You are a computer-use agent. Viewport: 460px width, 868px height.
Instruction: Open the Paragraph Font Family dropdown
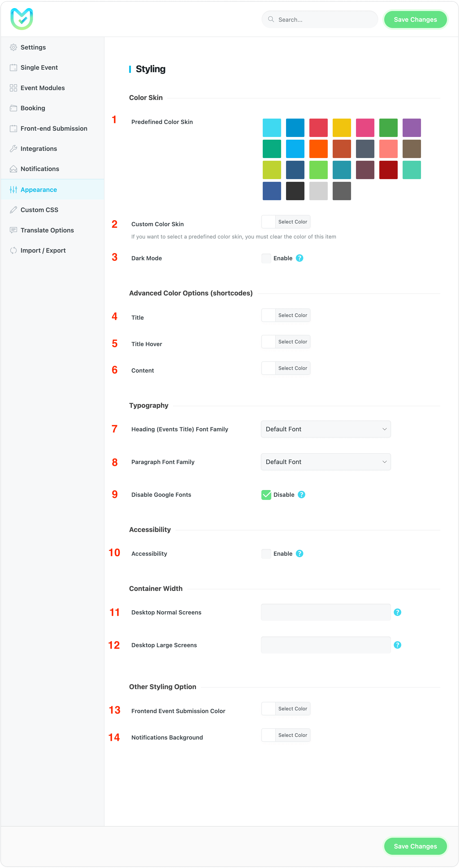click(x=326, y=462)
